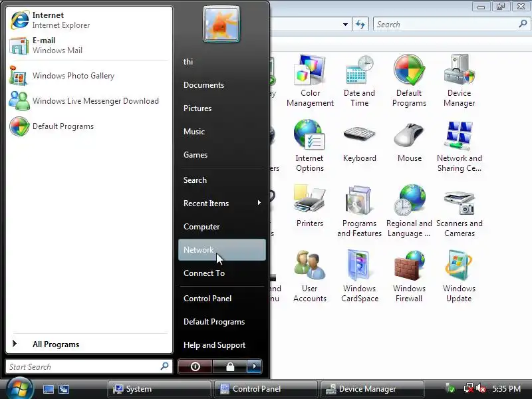The width and height of the screenshot is (532, 399).
Task: Open Internet Options icon
Action: point(309,146)
